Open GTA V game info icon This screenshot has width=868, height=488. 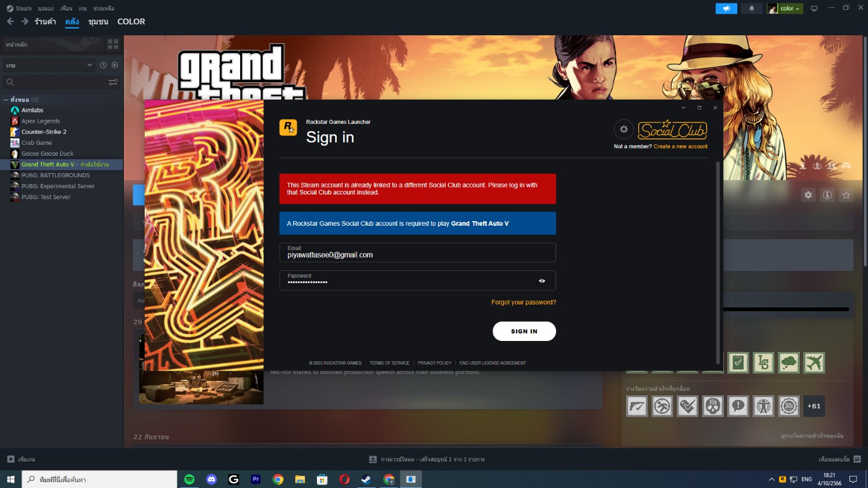pyautogui.click(x=827, y=195)
